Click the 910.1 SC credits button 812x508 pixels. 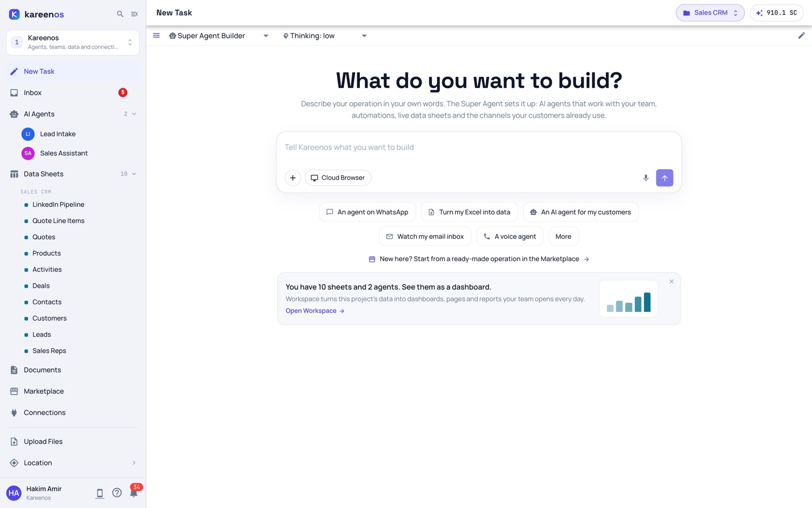(776, 13)
